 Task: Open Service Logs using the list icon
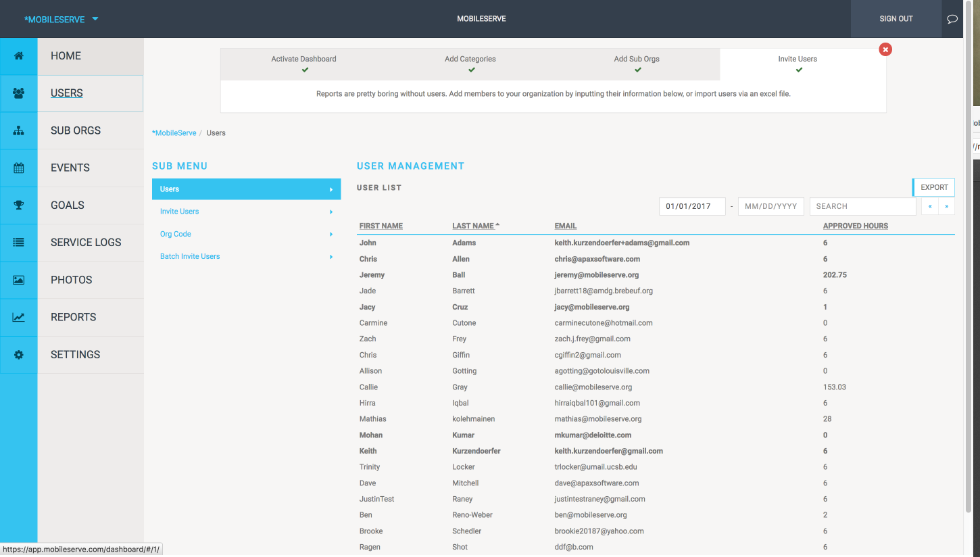18,242
